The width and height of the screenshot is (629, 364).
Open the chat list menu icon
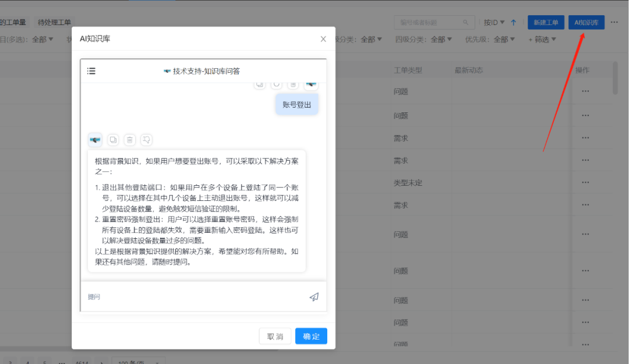[x=91, y=71]
